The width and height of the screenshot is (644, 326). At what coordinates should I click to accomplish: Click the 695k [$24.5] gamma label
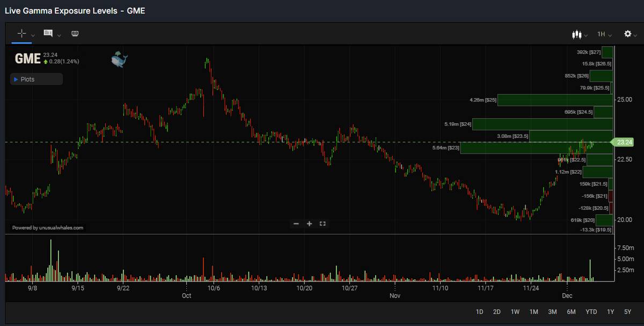(579, 112)
